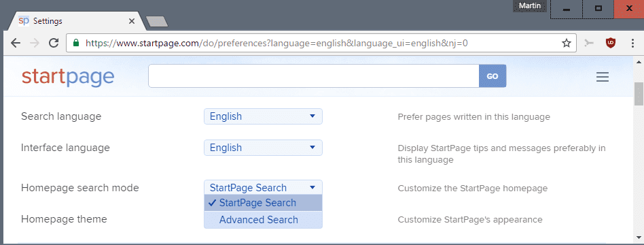Screen dimensions: 644x245
Task: Focus the StartPage search box
Action: pyautogui.click(x=314, y=76)
